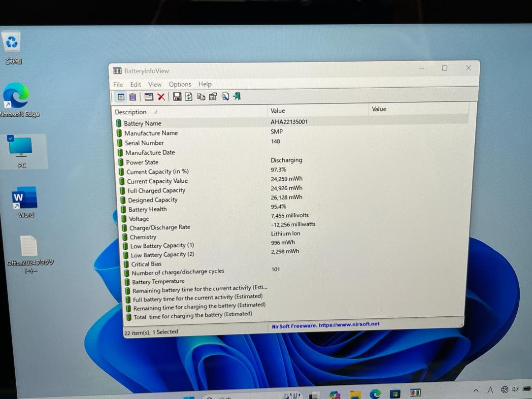This screenshot has height=399, width=532.
Task: Select the Microsoft Edge desktop shortcut
Action: point(17,100)
